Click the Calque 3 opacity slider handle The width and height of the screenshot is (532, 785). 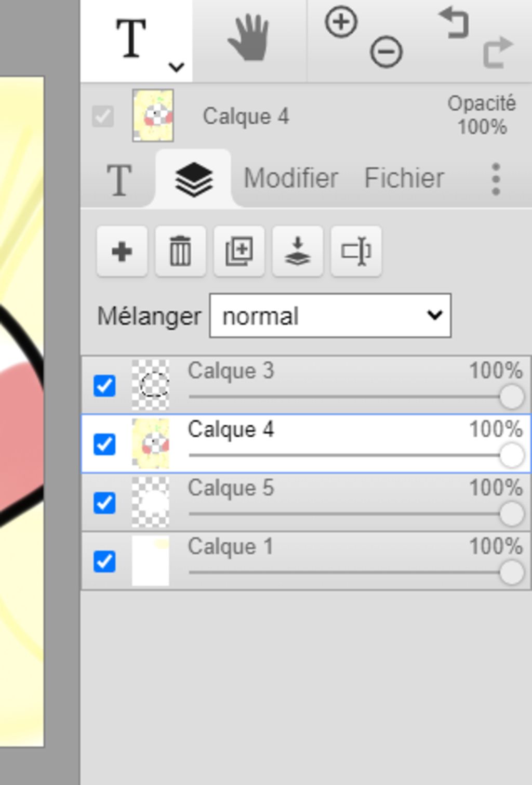pyautogui.click(x=511, y=397)
